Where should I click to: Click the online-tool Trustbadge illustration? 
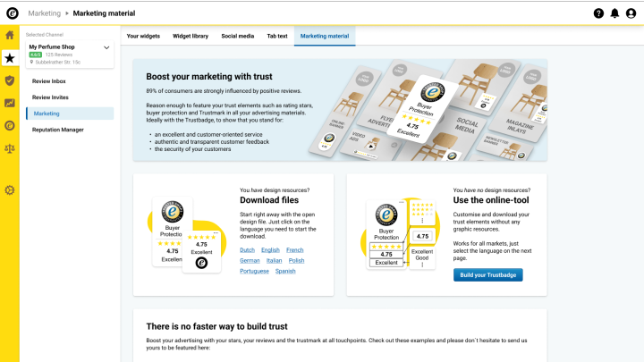pos(400,235)
